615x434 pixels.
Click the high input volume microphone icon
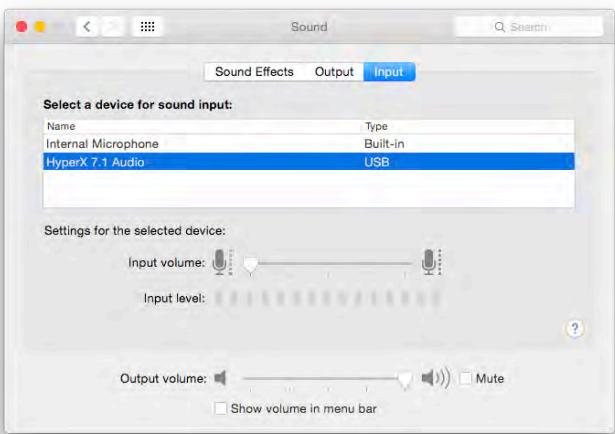(431, 262)
